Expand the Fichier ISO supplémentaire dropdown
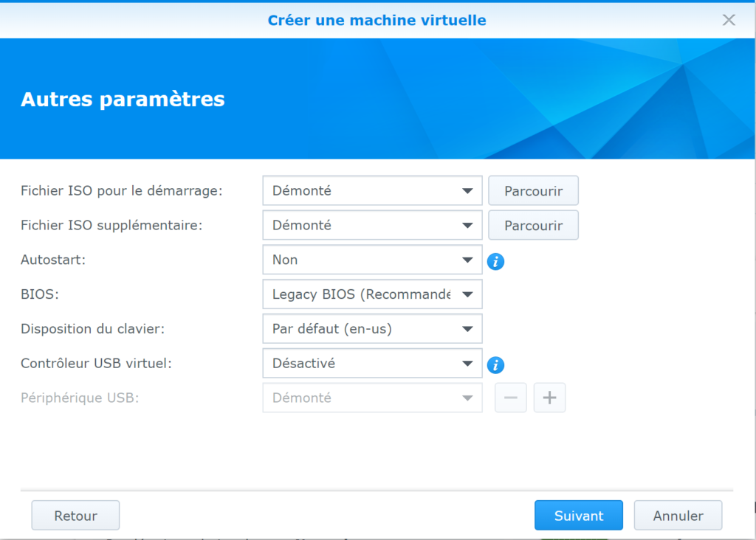The height and width of the screenshot is (540, 756). tap(372, 225)
